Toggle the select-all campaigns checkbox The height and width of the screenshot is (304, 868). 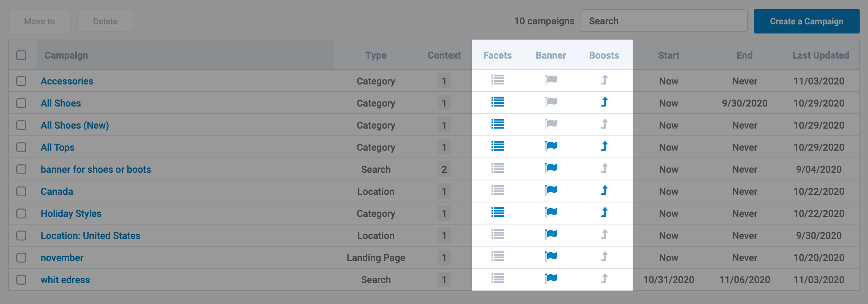21,55
